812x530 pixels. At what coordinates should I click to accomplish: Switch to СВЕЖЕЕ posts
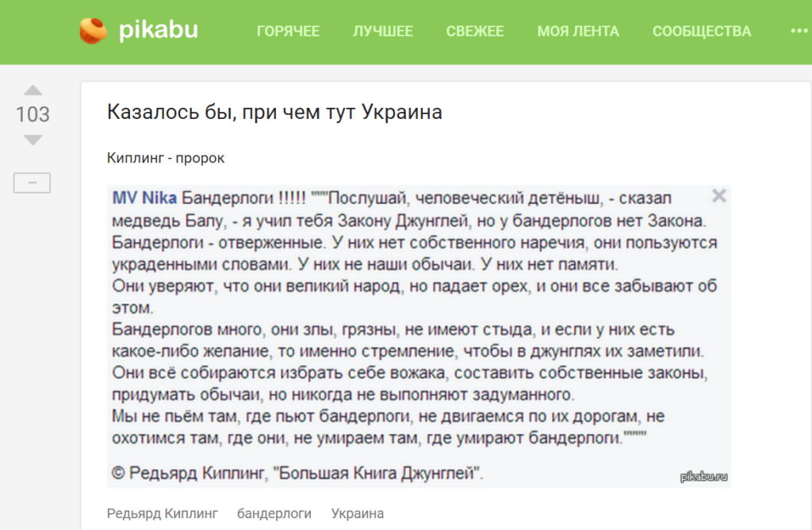click(475, 32)
